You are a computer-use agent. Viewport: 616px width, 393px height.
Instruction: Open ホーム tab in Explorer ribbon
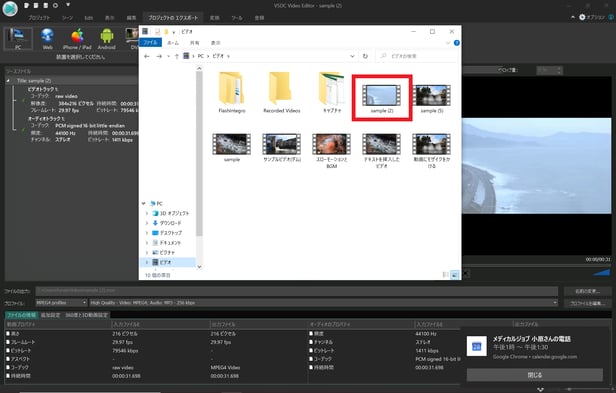click(173, 42)
